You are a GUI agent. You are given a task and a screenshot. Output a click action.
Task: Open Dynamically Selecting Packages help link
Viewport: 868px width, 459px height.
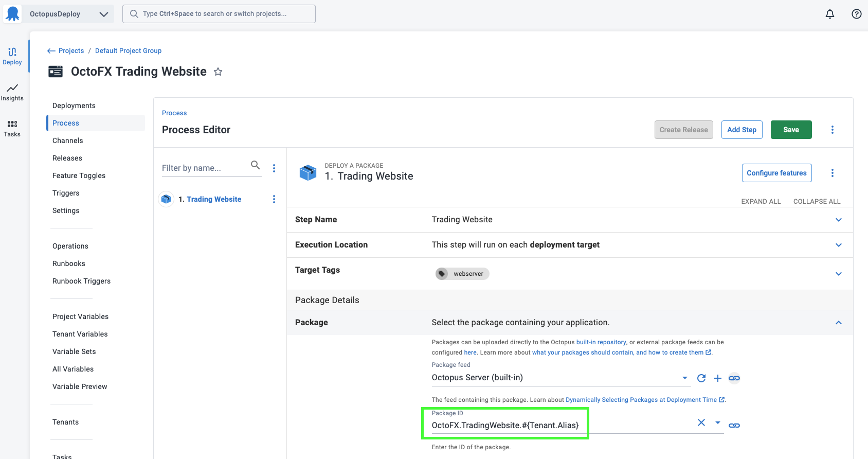[645, 400]
